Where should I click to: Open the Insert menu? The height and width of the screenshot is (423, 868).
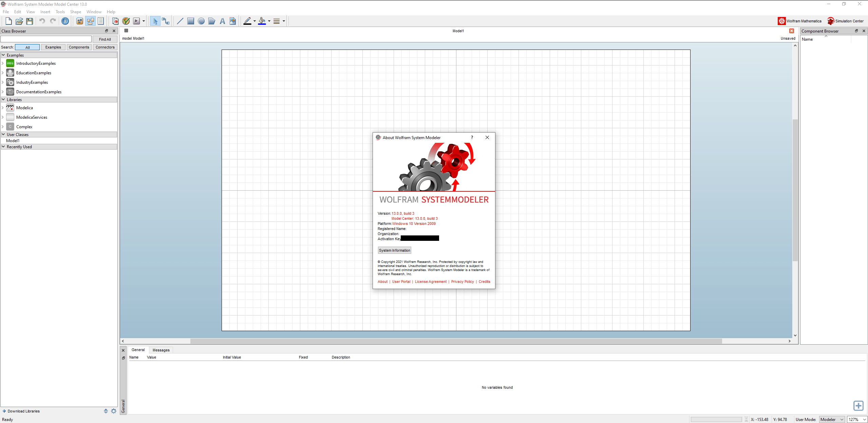coord(45,12)
